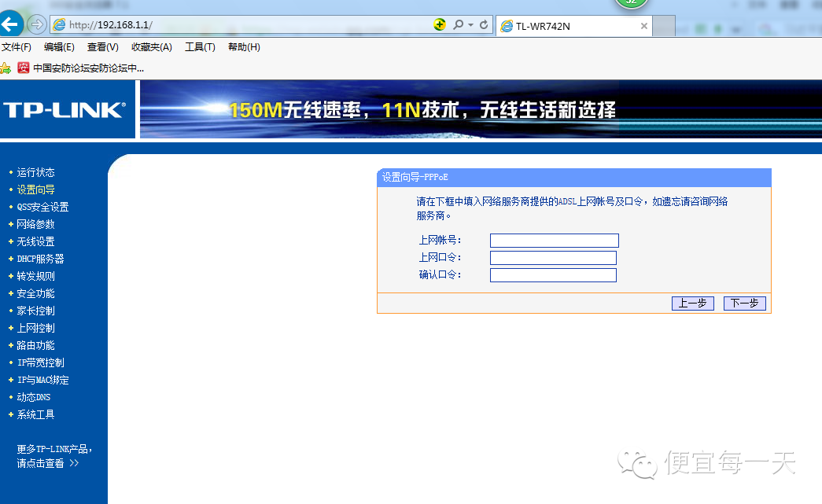Expand the 网络参数 menu

click(35, 224)
